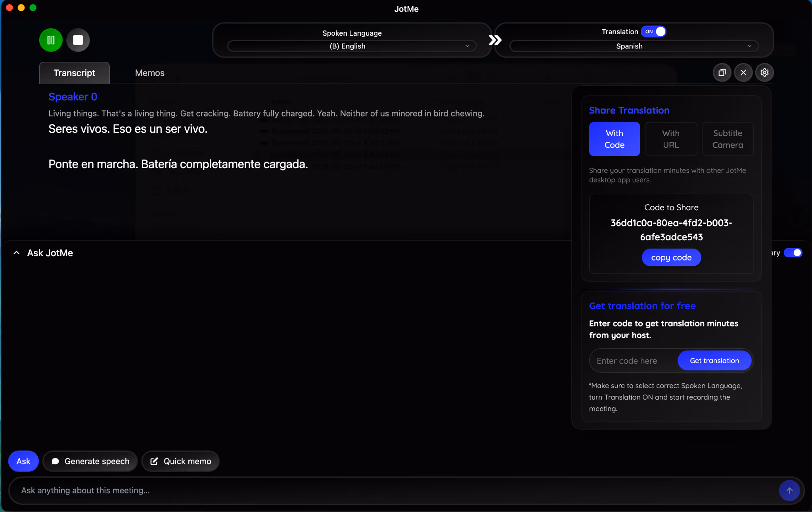Toggle Translation ON switch off
This screenshot has height=512, width=812.
click(653, 32)
